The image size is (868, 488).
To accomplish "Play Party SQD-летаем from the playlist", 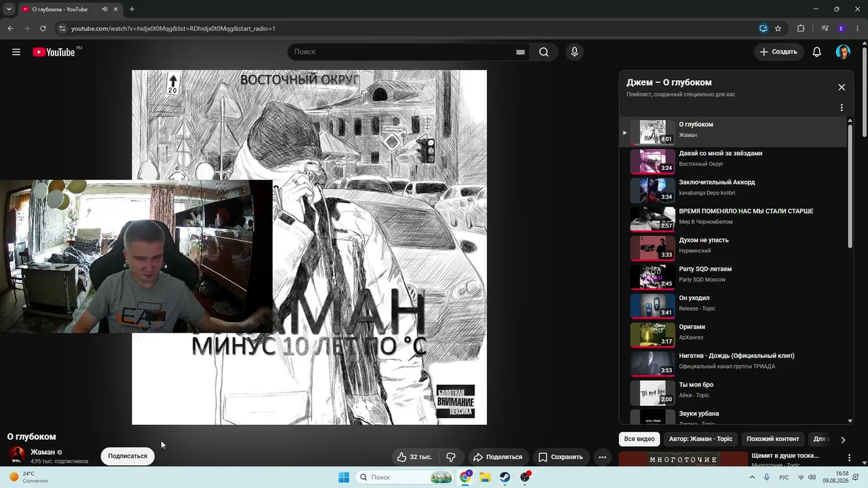I will click(734, 277).
